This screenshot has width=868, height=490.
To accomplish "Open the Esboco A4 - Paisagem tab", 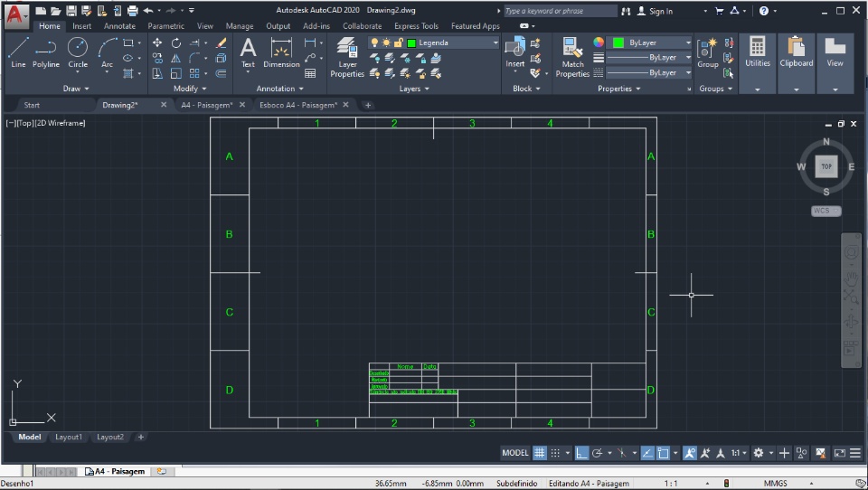I will [297, 105].
